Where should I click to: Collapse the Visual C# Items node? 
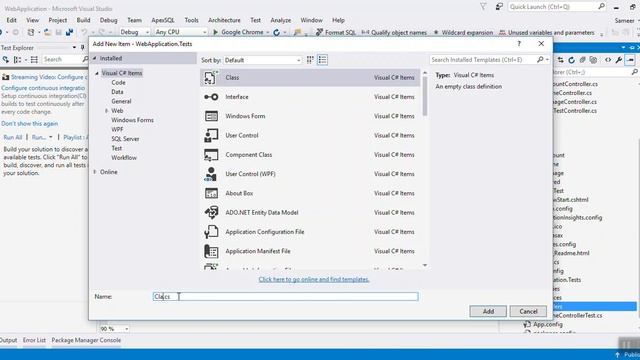click(x=97, y=73)
